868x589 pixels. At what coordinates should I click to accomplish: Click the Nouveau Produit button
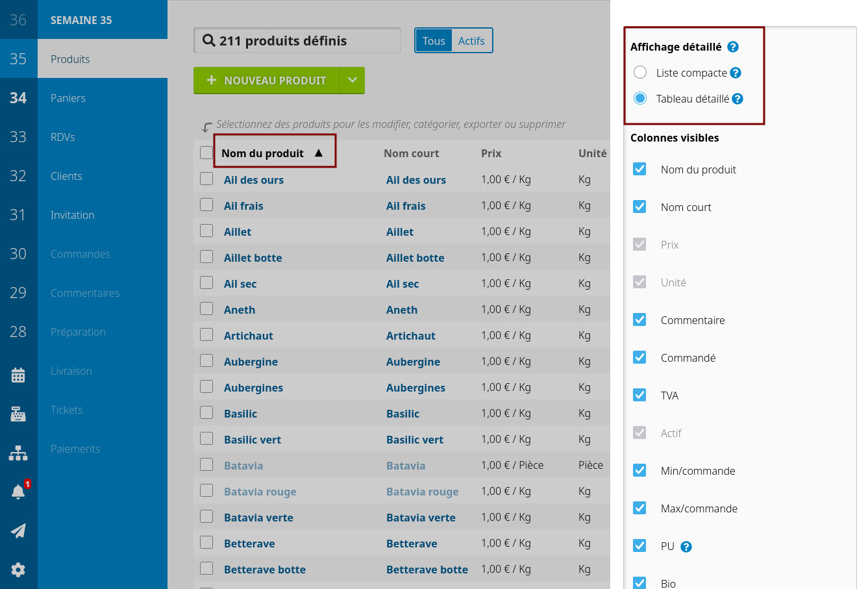(x=266, y=81)
